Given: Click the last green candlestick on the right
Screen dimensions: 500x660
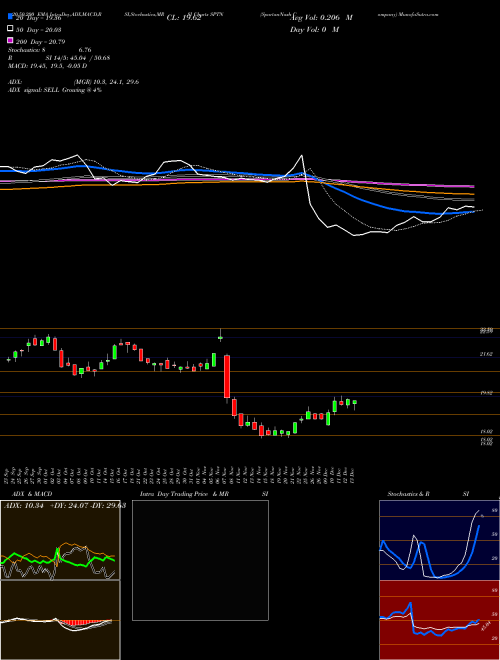Looking at the screenshot, I should 355,404.
